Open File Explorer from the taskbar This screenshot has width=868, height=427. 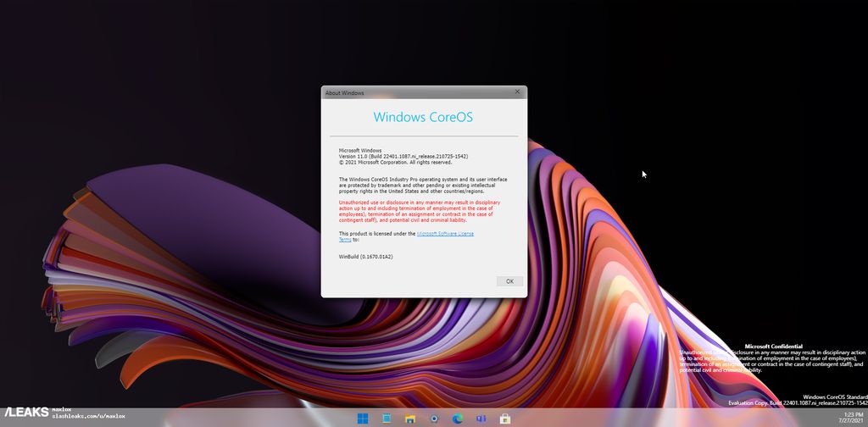click(x=410, y=419)
